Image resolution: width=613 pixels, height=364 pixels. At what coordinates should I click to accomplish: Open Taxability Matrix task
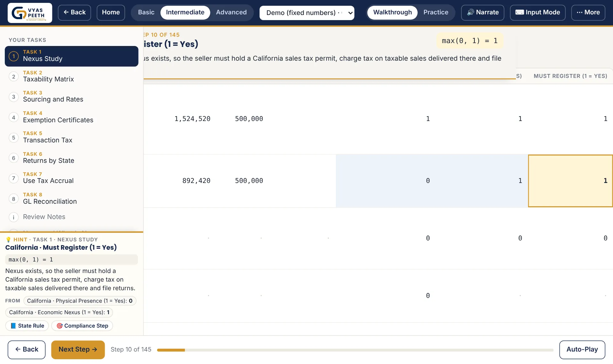click(x=72, y=77)
